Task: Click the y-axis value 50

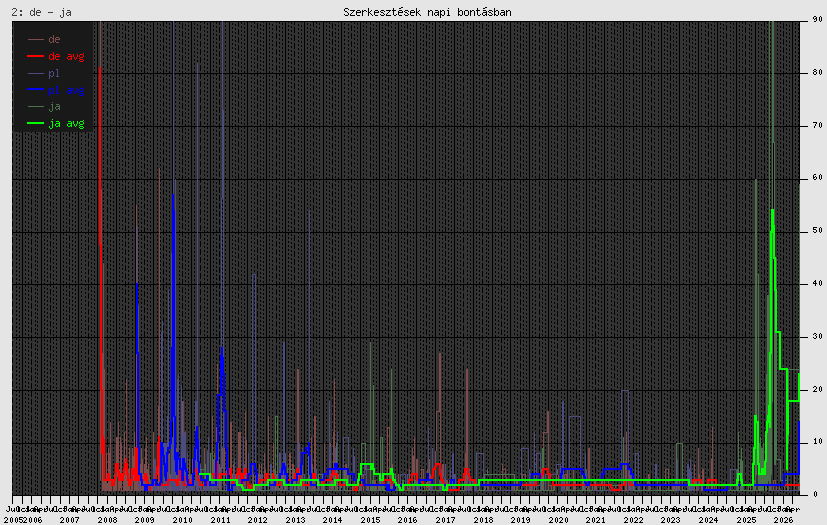Action: click(818, 231)
